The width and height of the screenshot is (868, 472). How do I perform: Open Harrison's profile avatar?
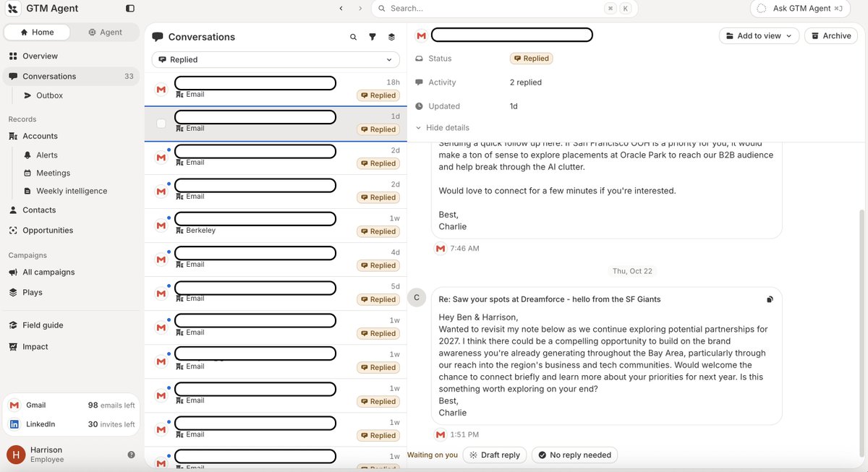tap(16, 454)
